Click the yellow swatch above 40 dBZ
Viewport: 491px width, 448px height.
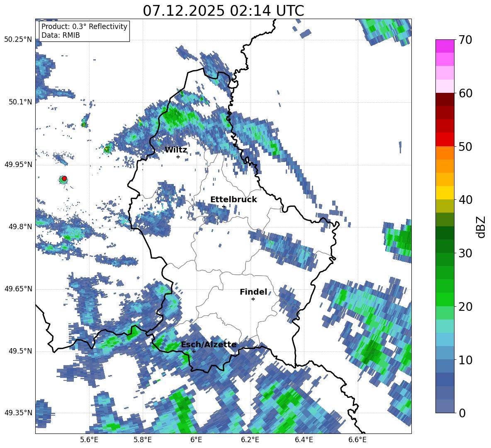pos(445,193)
